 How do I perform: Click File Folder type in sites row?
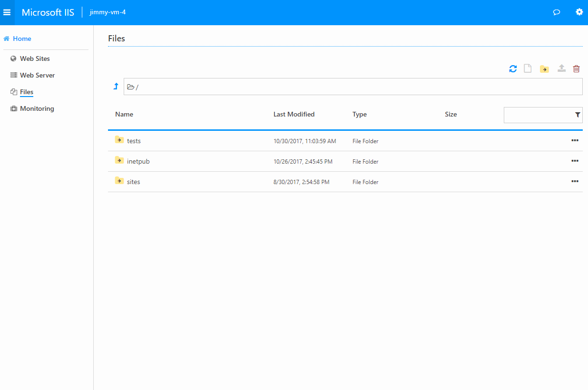click(365, 182)
